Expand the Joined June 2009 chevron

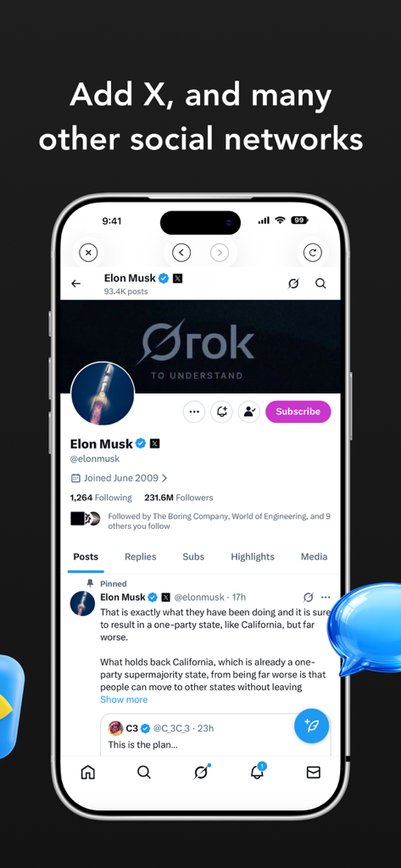(x=164, y=478)
